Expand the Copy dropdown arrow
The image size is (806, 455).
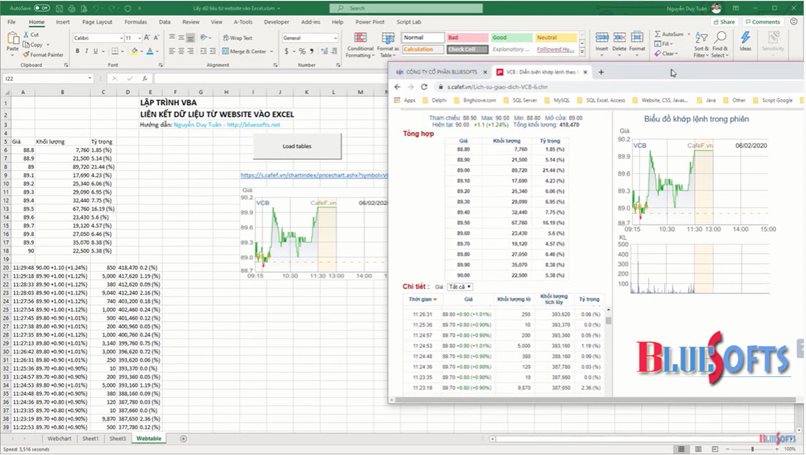48,45
